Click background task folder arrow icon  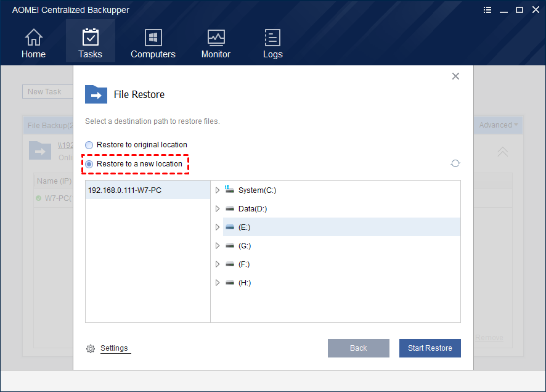pyautogui.click(x=40, y=151)
